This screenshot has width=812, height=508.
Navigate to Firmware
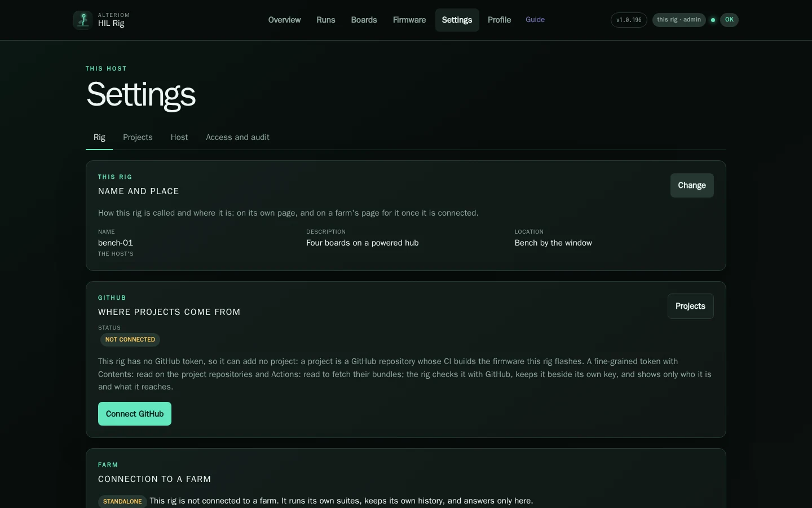coord(409,20)
